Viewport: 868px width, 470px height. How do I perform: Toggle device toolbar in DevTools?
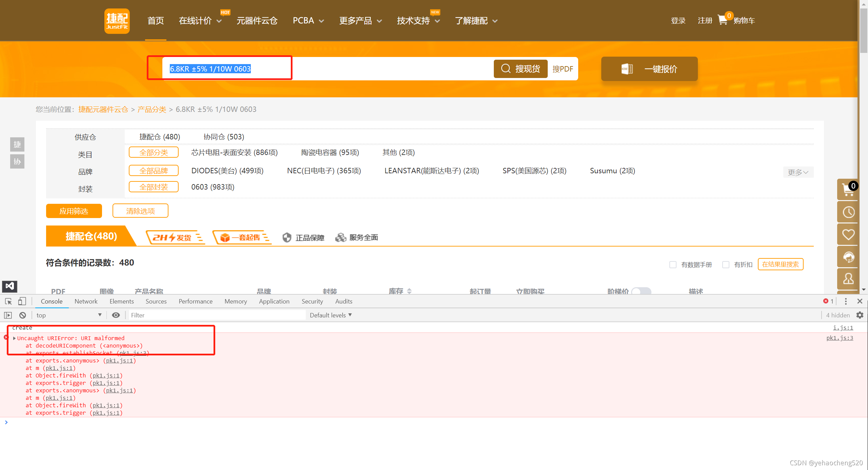point(22,301)
